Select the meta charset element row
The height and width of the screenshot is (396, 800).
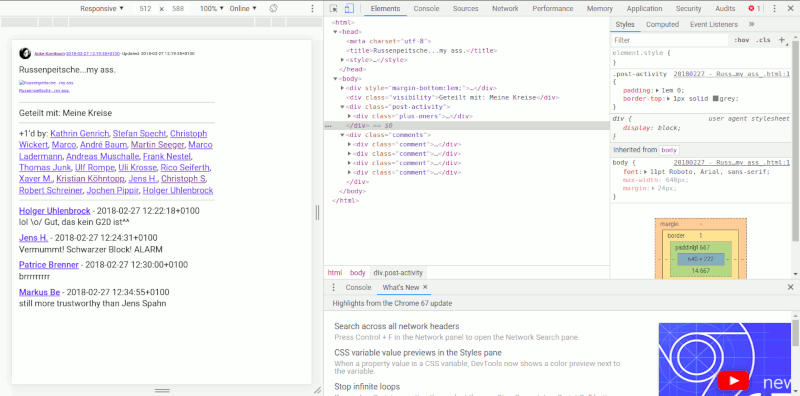point(467,41)
